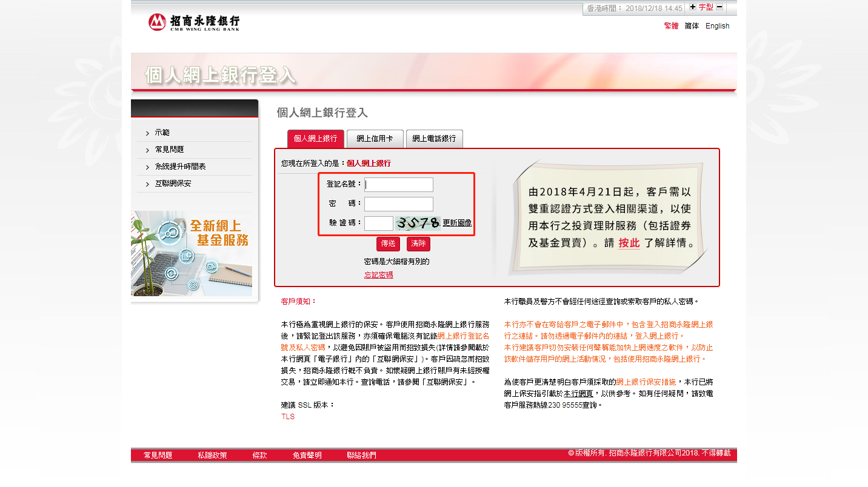Click the 字型 font size label

point(706,7)
